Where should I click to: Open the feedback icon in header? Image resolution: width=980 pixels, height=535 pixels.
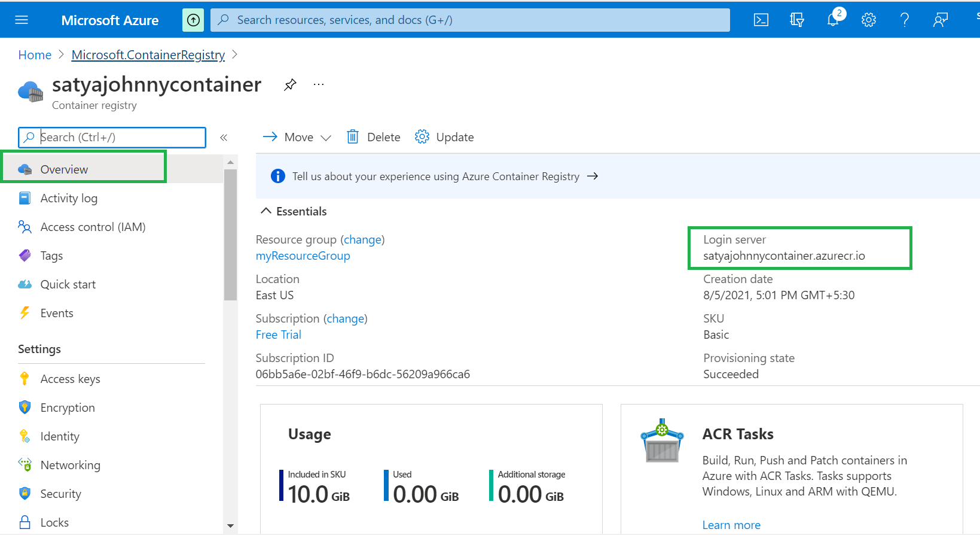coord(940,20)
